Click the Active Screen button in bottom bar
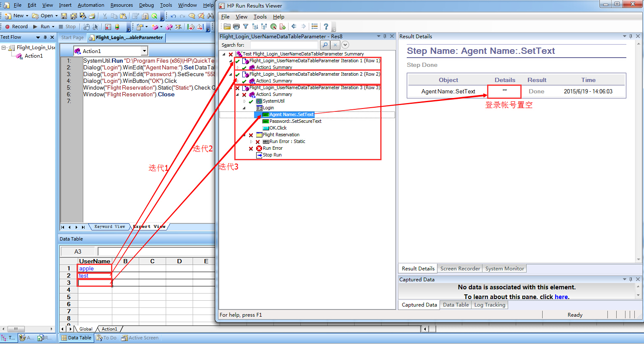644x344 pixels. (140, 338)
